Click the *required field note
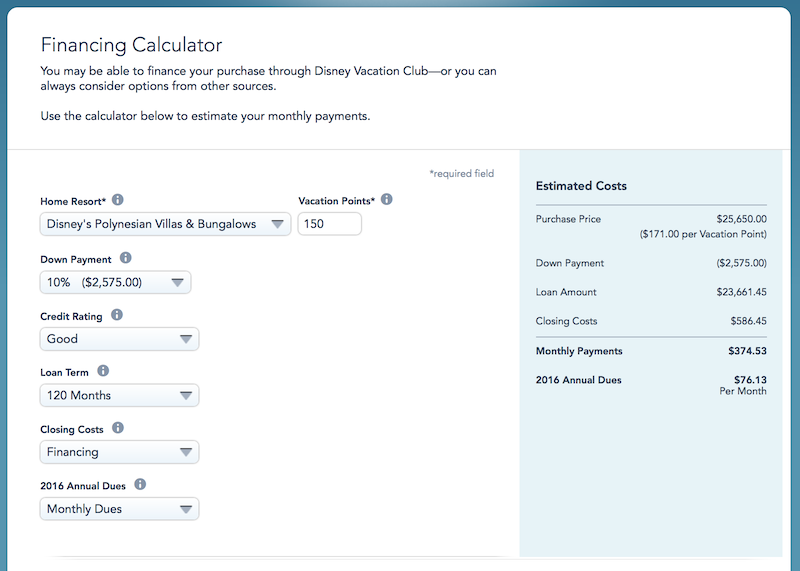Screen dimensions: 800x571 (x=462, y=173)
